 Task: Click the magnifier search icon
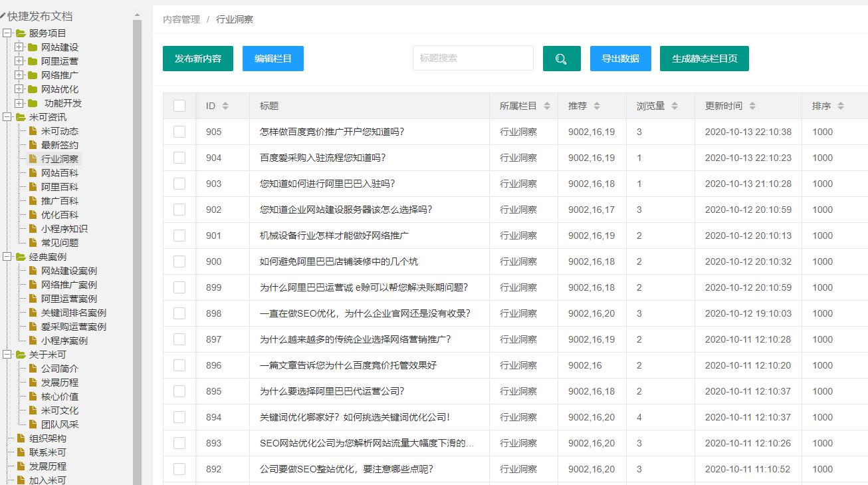[561, 58]
